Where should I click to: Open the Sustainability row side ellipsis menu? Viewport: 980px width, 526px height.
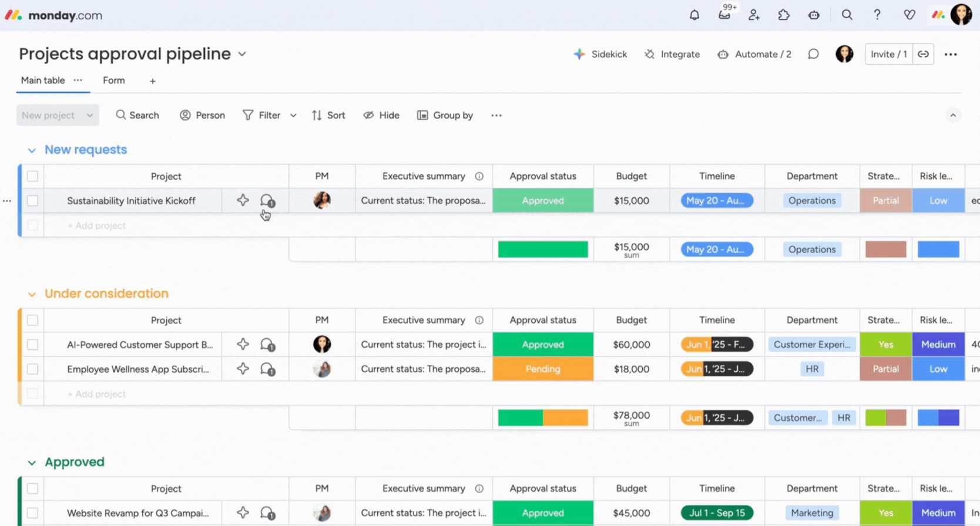click(x=7, y=201)
